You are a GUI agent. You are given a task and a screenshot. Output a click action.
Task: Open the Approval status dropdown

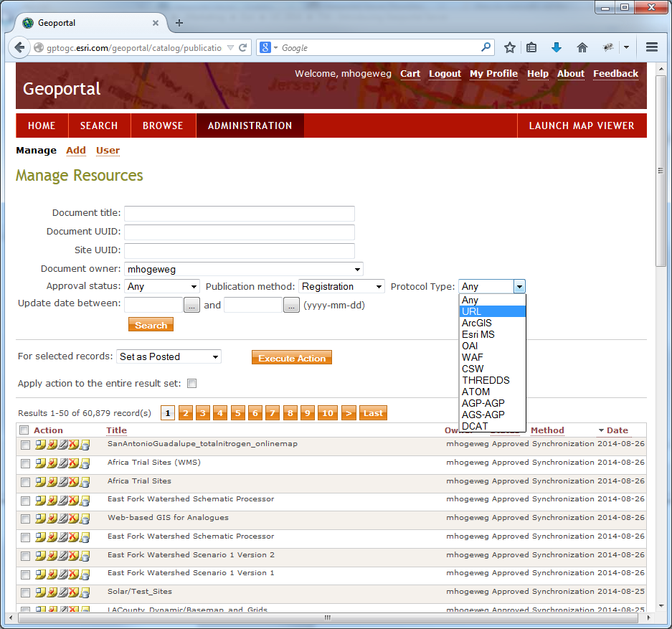pos(161,285)
